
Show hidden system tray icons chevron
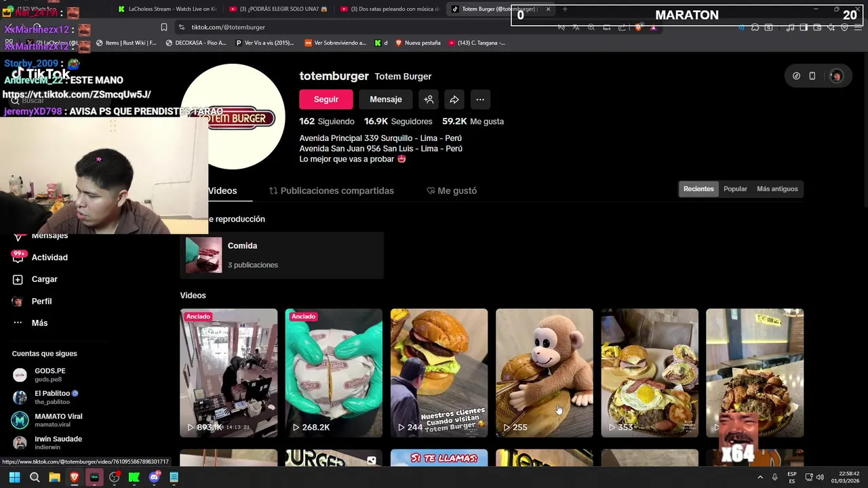759,477
